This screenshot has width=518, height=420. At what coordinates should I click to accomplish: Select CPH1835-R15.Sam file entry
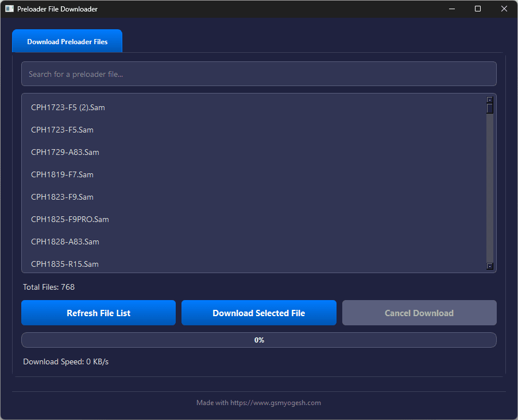coord(254,264)
